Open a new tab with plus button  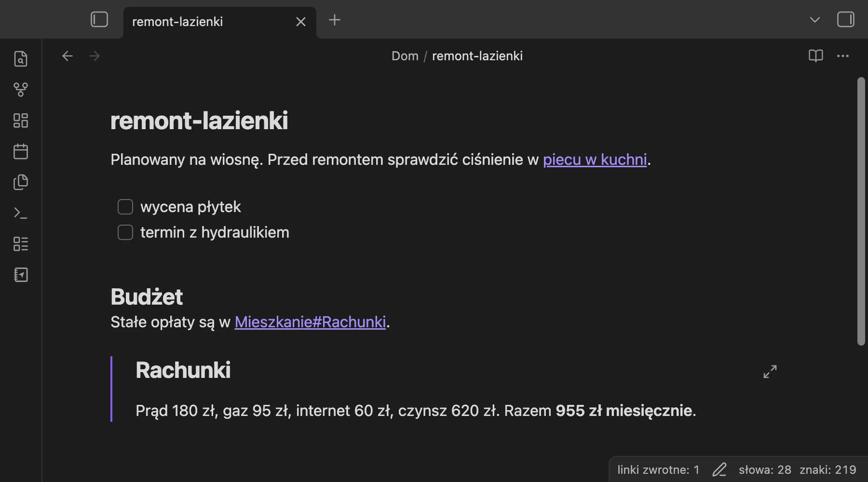pyautogui.click(x=335, y=20)
